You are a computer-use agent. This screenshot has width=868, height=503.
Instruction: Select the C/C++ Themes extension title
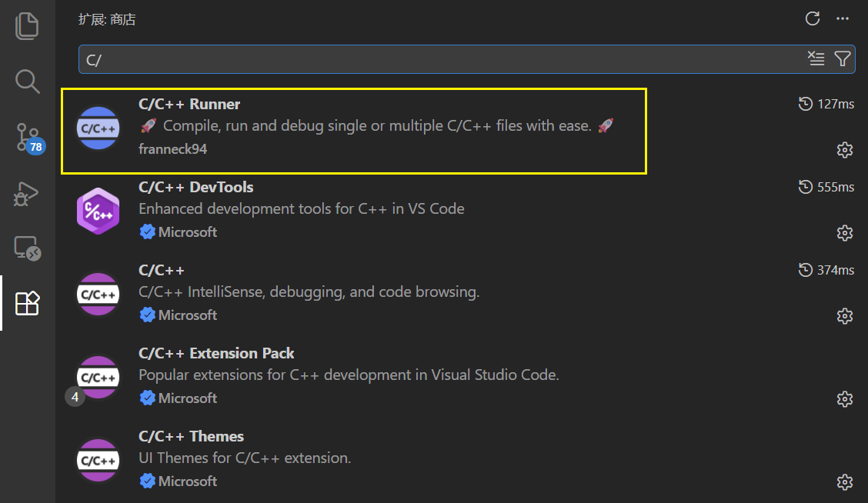[191, 437]
